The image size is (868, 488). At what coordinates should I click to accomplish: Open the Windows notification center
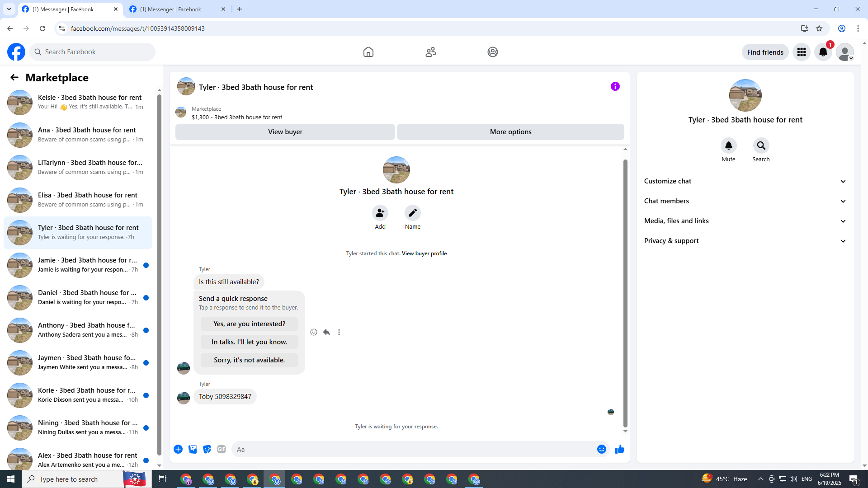click(x=854, y=479)
